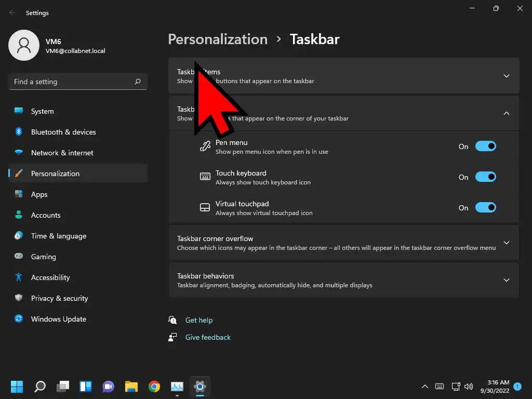Image resolution: width=532 pixels, height=399 pixels.
Task: Open Network & internet category
Action: pyautogui.click(x=78, y=153)
